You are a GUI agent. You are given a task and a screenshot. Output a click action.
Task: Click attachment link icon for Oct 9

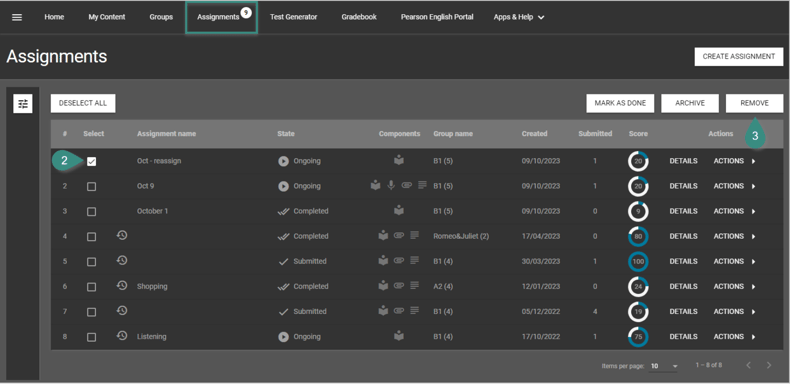point(407,185)
